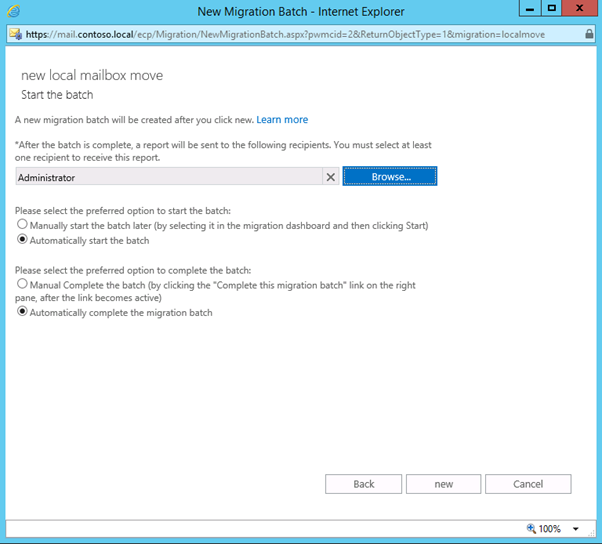Select Automatically complete the migration batch option

22,311
